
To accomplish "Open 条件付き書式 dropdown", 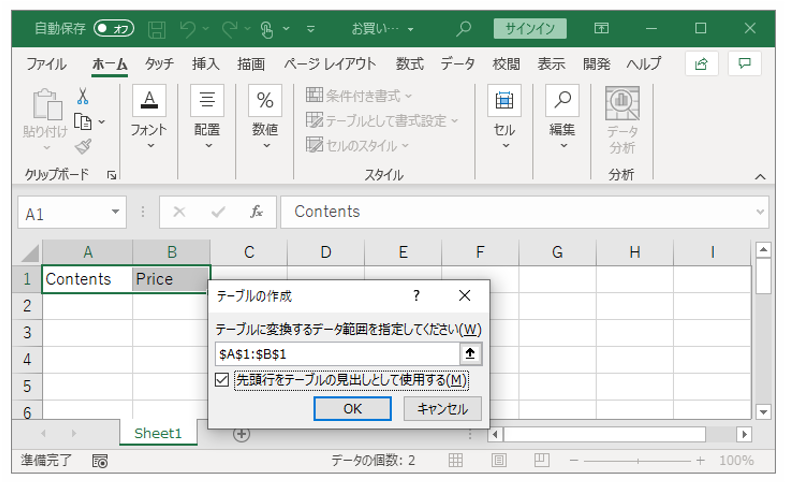I will click(359, 96).
